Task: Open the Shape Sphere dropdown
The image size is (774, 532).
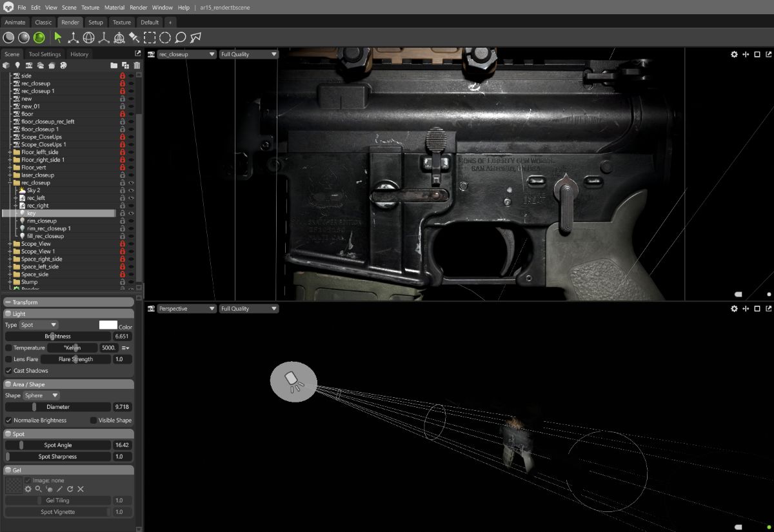Action: tap(41, 395)
